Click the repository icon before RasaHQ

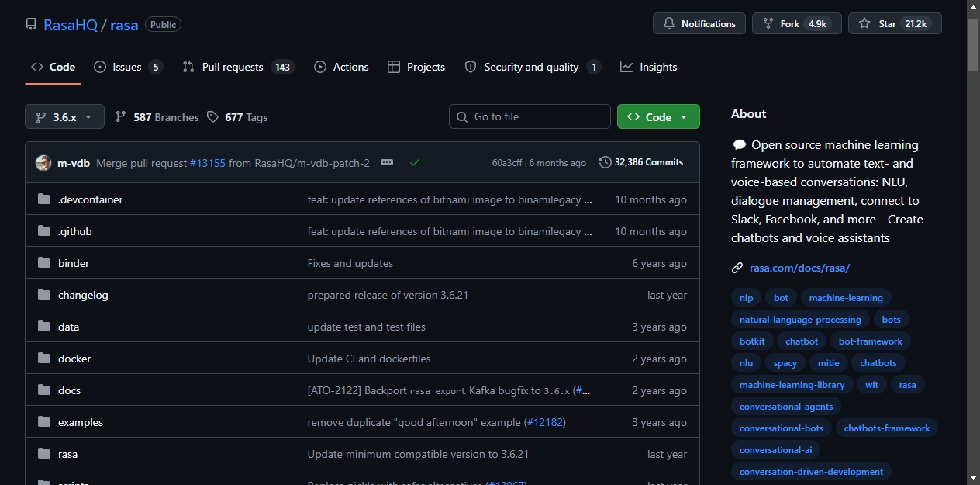pos(31,24)
